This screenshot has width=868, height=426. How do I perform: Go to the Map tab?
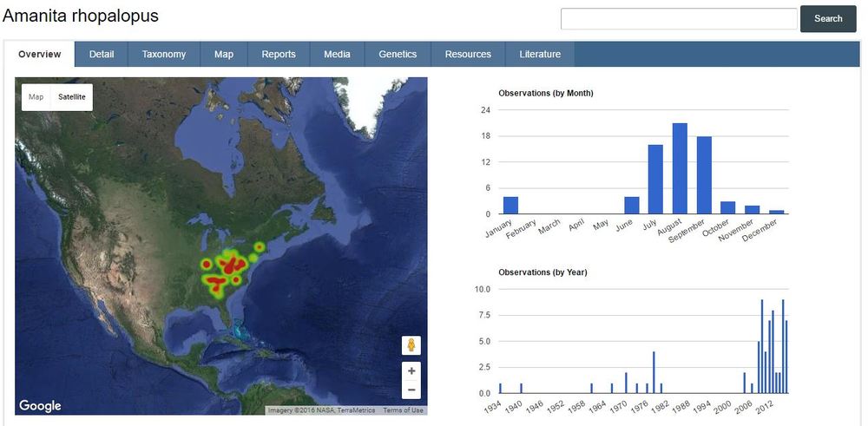click(x=224, y=54)
